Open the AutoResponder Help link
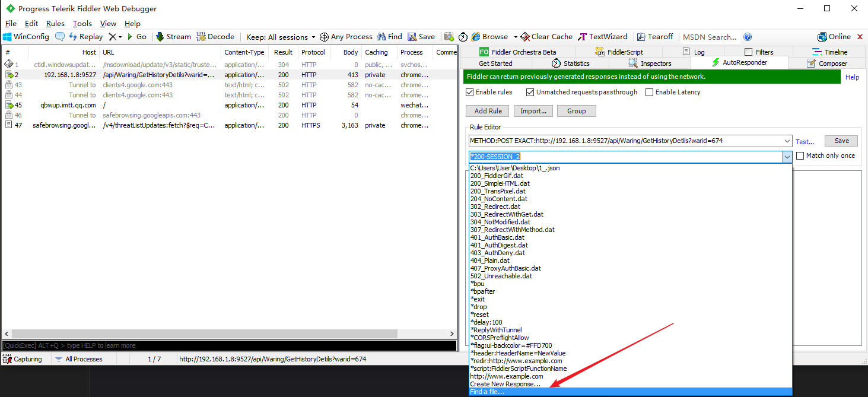The width and height of the screenshot is (868, 397). (x=852, y=77)
